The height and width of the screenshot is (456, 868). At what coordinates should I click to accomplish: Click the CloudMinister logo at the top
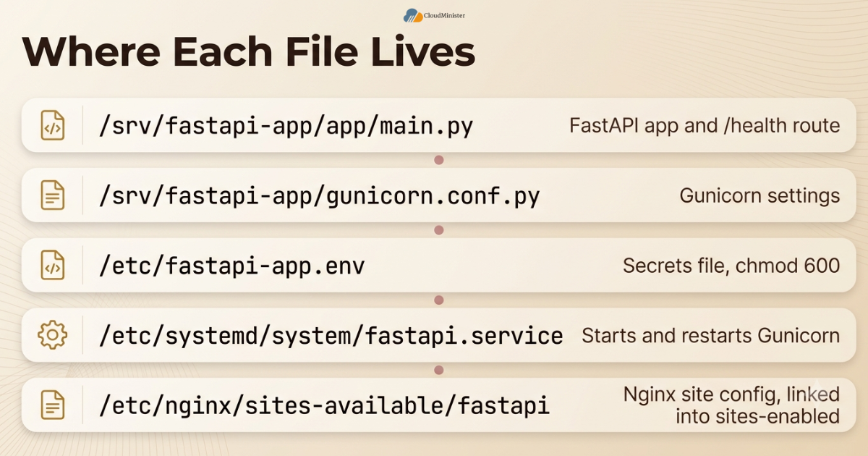click(434, 14)
